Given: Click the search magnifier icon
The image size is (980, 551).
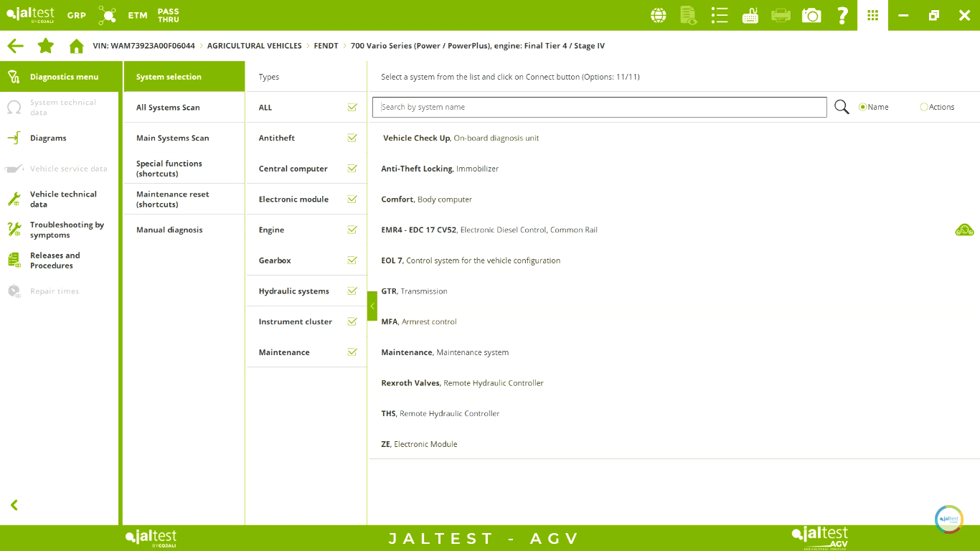Looking at the screenshot, I should coord(842,107).
